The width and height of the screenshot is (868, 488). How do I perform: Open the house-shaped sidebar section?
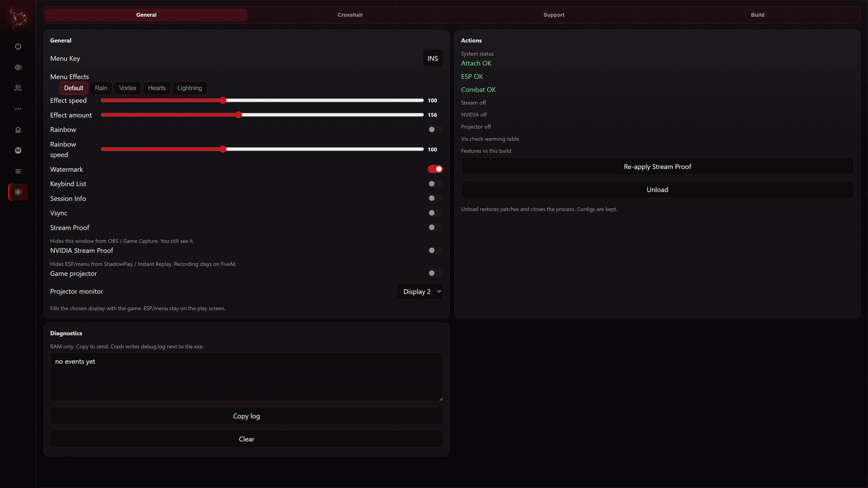pos(18,130)
